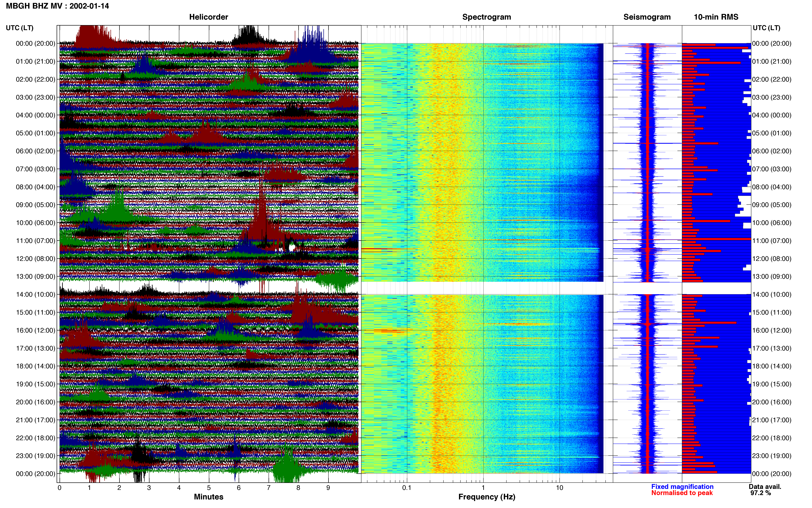Click RMS-side time label '23:00 (19:00)'
The height and width of the screenshot is (508, 812).
coord(772,456)
